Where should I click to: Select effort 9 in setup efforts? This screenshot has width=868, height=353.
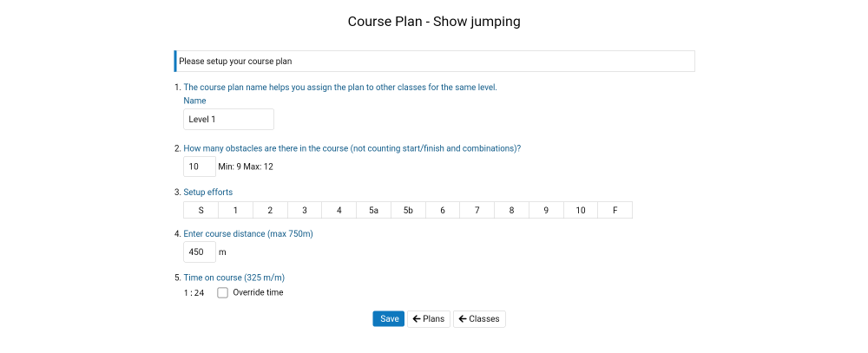tap(546, 211)
